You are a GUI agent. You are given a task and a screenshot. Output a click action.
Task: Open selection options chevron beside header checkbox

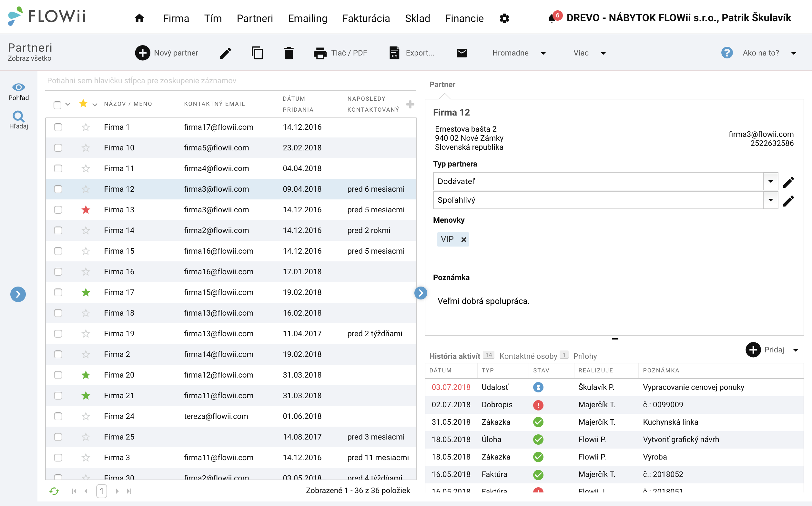point(68,105)
